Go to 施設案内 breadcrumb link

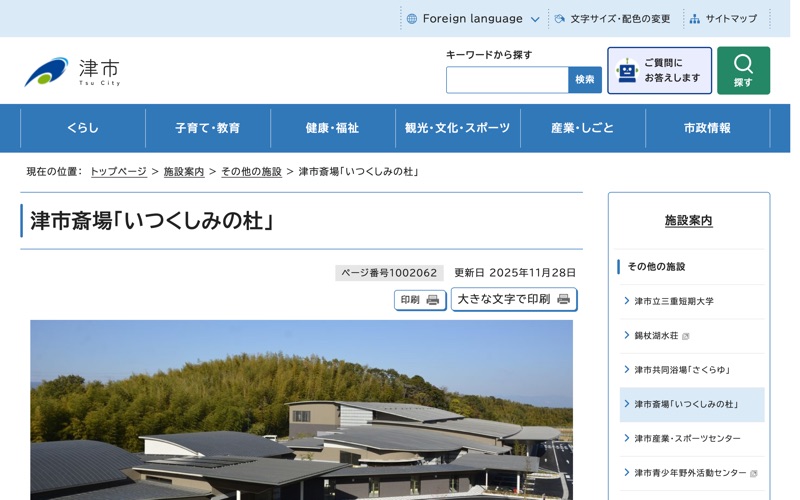184,172
